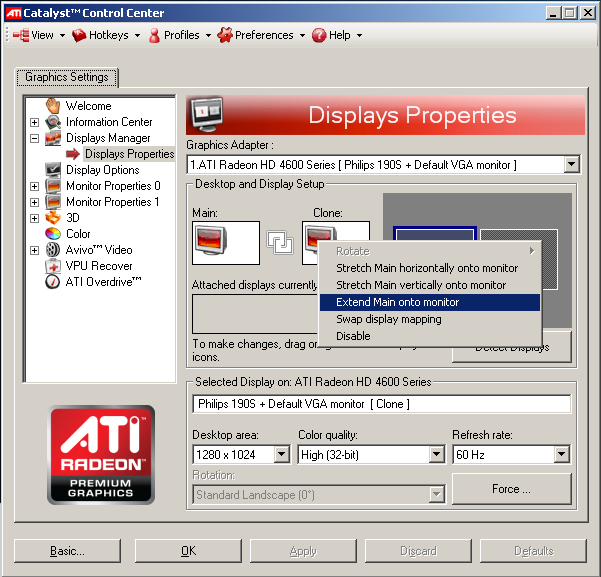
Task: Click the ATI Overdrive gauge icon
Action: click(53, 282)
